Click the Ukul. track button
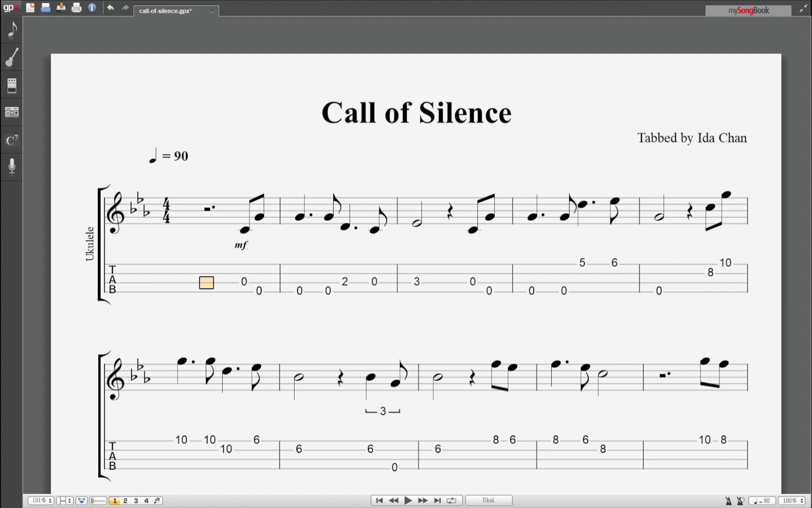The width and height of the screenshot is (812, 508). pos(489,500)
